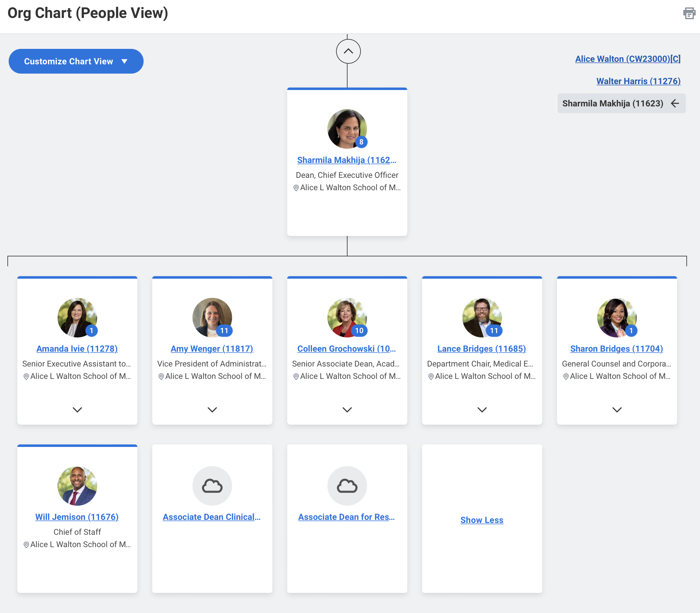Click the location pin on Sharmila's card

296,187
